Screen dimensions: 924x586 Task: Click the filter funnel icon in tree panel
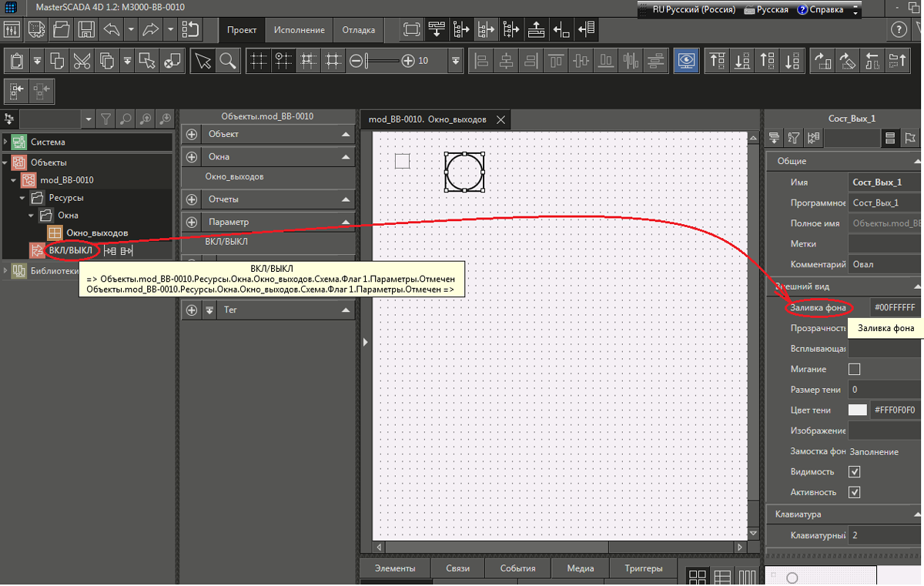pos(106,119)
